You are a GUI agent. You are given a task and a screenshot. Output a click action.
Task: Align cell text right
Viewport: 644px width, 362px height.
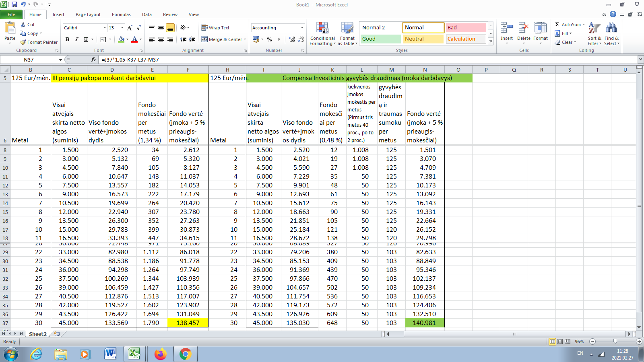170,39
